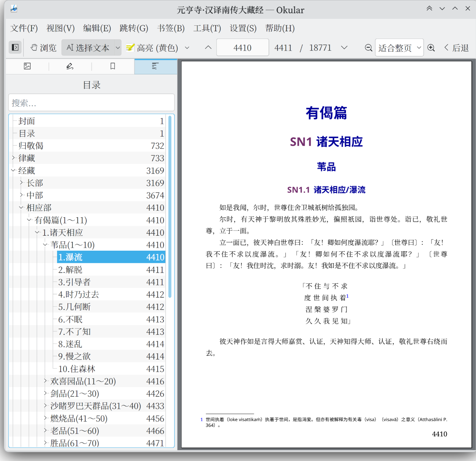Select the 4.时乃过去 contents entry
Image resolution: width=476 pixels, height=461 pixels.
[x=111, y=294]
